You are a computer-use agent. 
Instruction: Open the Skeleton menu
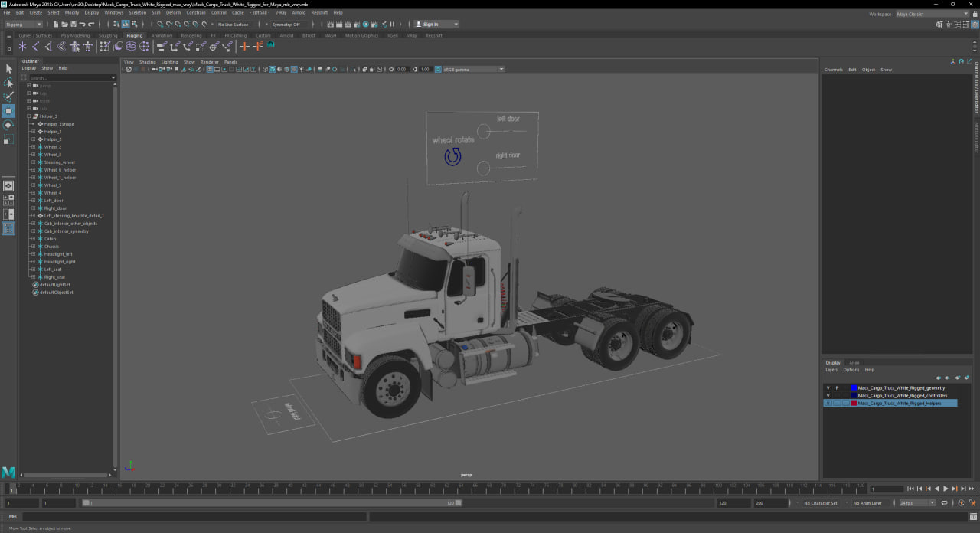[137, 13]
